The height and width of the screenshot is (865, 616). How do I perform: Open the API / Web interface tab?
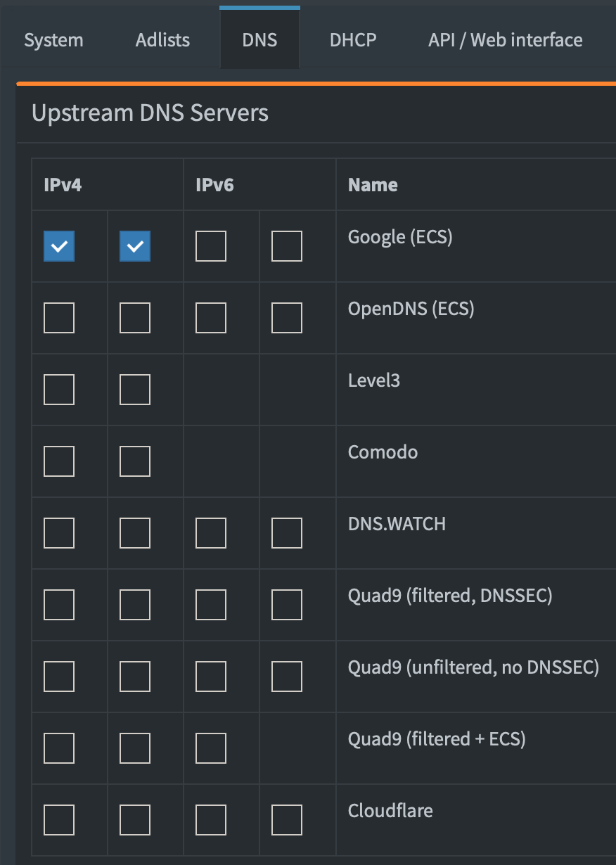(505, 40)
